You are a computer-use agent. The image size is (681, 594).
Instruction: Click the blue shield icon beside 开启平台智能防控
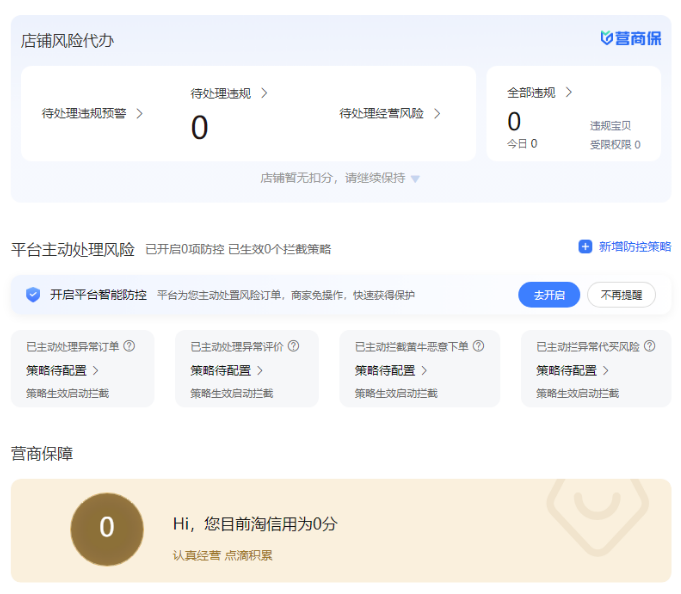(x=33, y=295)
